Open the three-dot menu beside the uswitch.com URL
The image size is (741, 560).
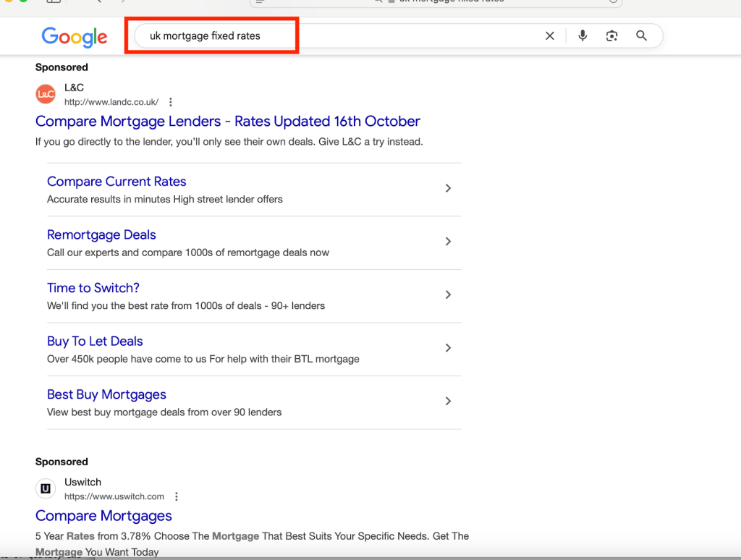tap(177, 496)
